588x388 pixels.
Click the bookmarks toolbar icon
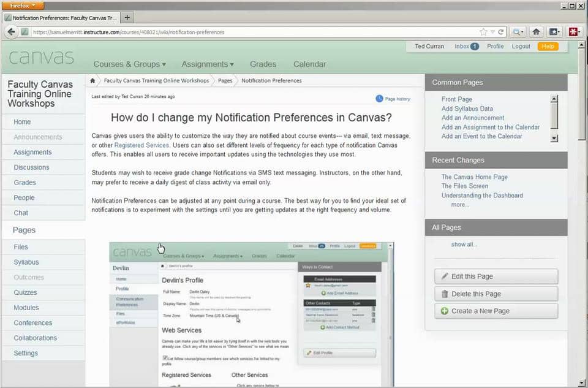(555, 32)
